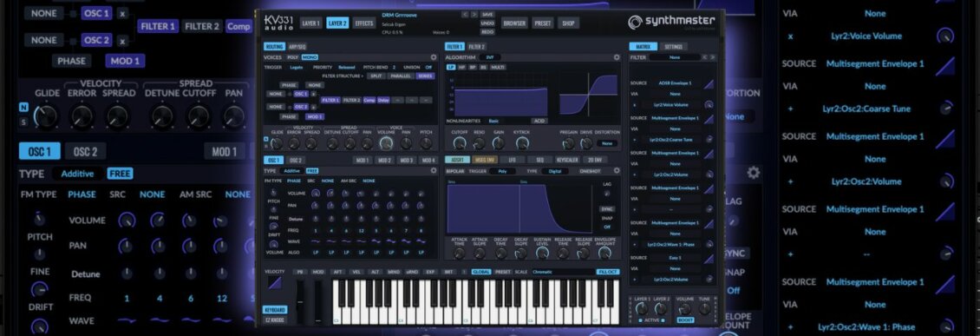Click the envelope Sustain Level knob
Screen dimensions: 980x336
click(543, 254)
